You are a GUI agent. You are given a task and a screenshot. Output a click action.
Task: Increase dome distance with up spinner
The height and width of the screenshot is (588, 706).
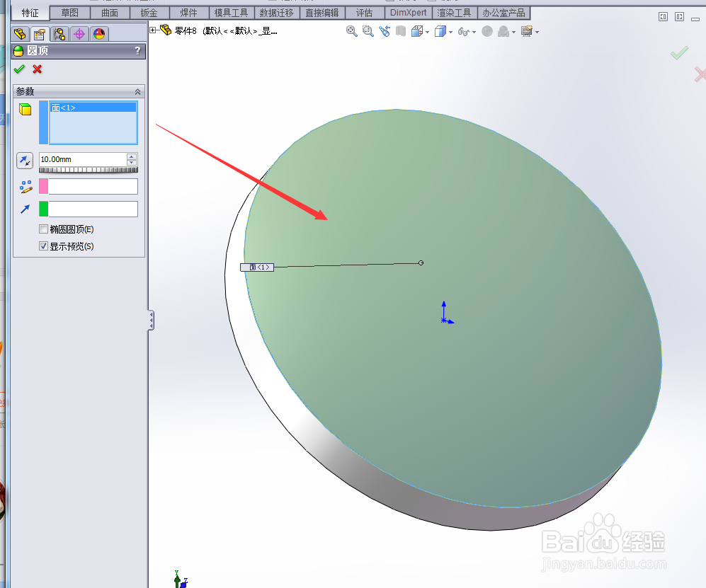[x=132, y=156]
